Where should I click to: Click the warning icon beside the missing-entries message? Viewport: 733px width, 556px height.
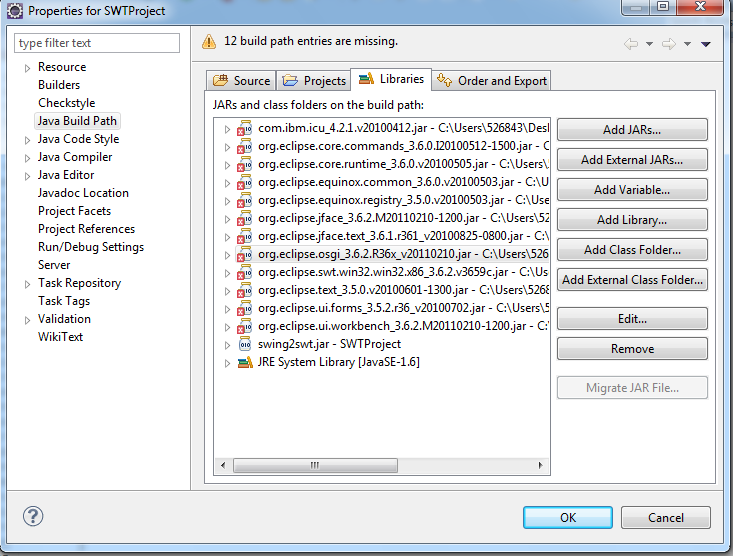[x=209, y=42]
